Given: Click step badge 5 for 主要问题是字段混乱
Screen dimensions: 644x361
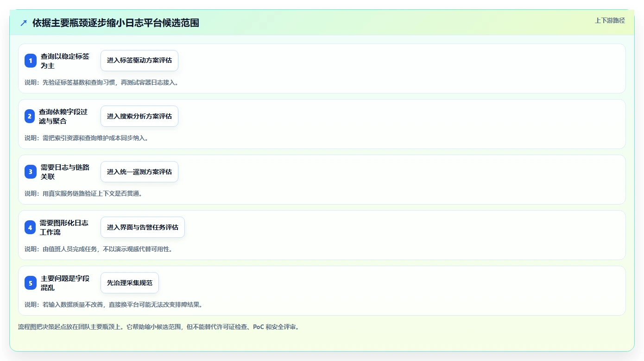Looking at the screenshot, I should (x=31, y=283).
